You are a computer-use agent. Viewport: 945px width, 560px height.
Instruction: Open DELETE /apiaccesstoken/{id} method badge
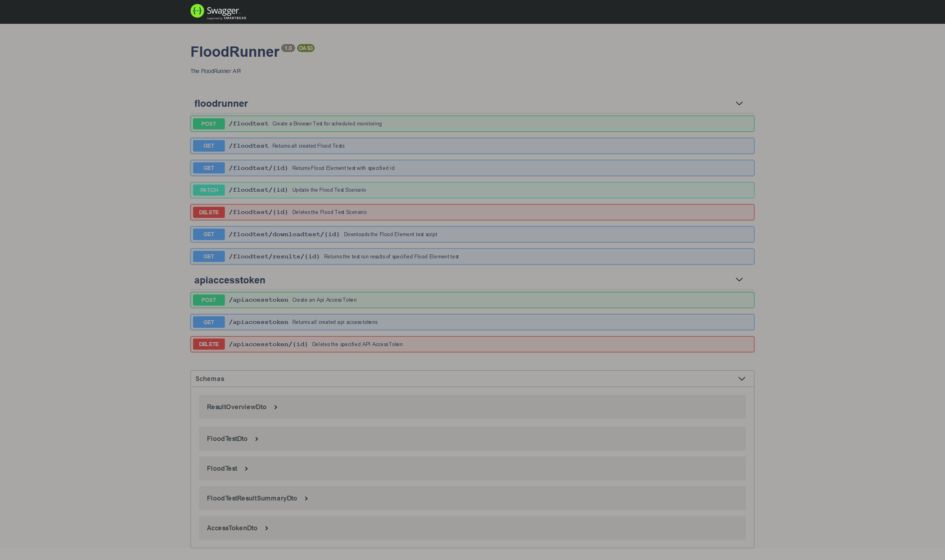pyautogui.click(x=209, y=344)
